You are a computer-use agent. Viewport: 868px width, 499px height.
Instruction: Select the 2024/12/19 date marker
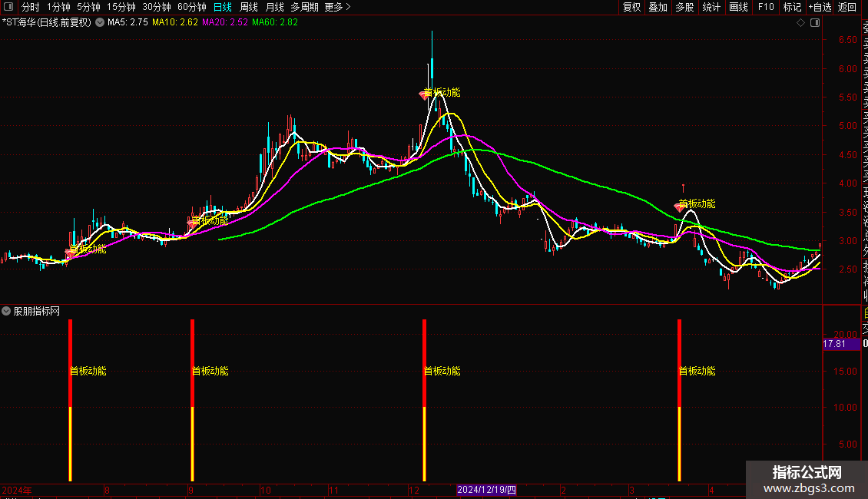pos(486,490)
